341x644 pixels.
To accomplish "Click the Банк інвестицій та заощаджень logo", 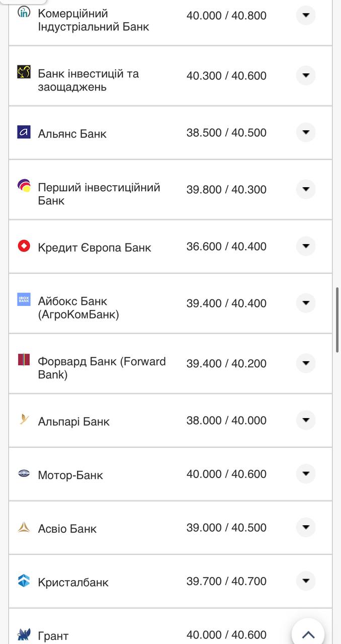I will click(24, 72).
